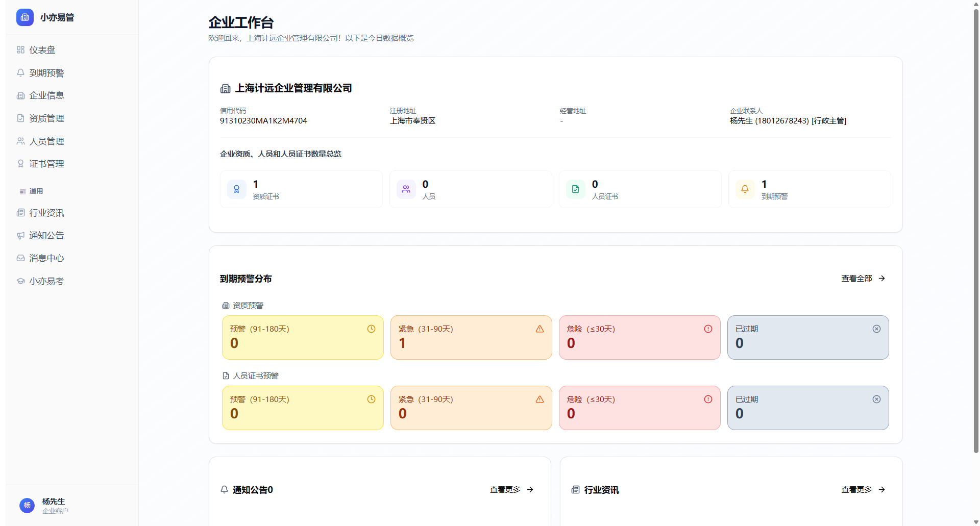This screenshot has height=526, width=980.
Task: Click the 小亦易管 app logo icon
Action: (25, 17)
